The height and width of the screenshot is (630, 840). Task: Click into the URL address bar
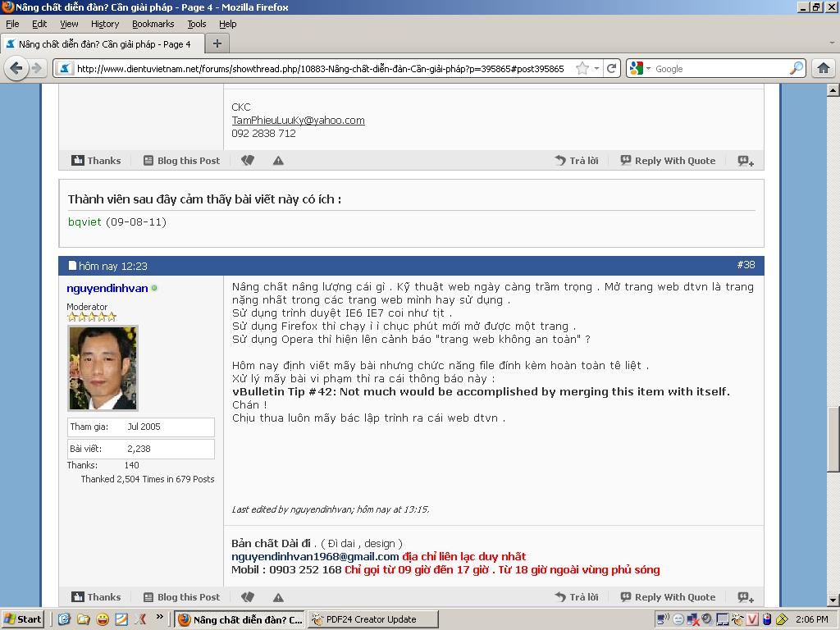click(x=321, y=69)
